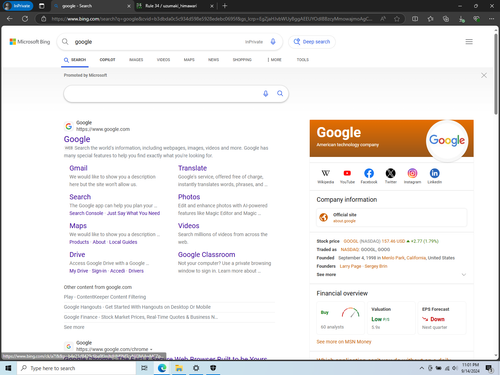Viewport: 500px width, 375px height.
Task: Open the Bing hamburger menu
Action: (x=469, y=42)
